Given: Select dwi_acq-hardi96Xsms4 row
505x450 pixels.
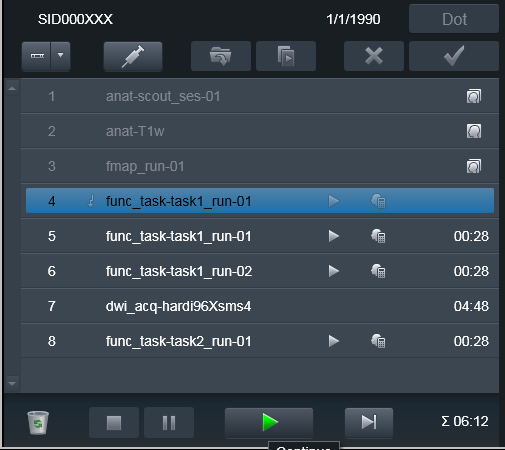Looking at the screenshot, I should click(x=260, y=306).
